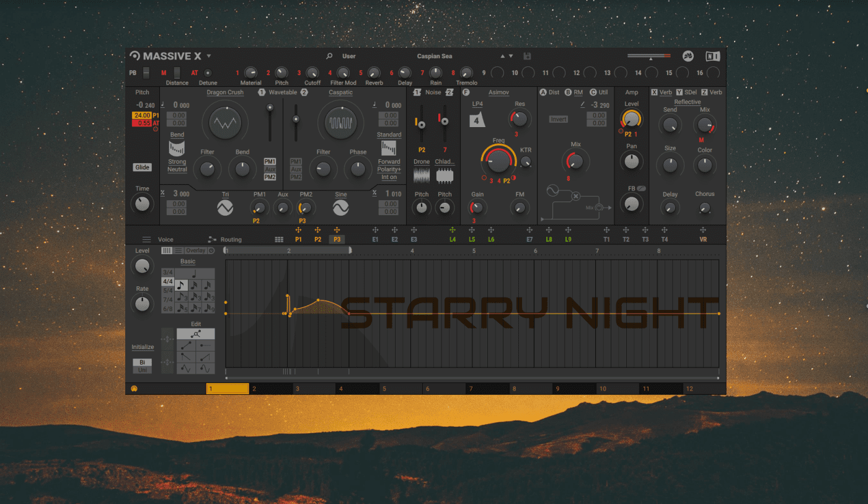
Task: Open the preset search magnifier icon
Action: pyautogui.click(x=330, y=56)
